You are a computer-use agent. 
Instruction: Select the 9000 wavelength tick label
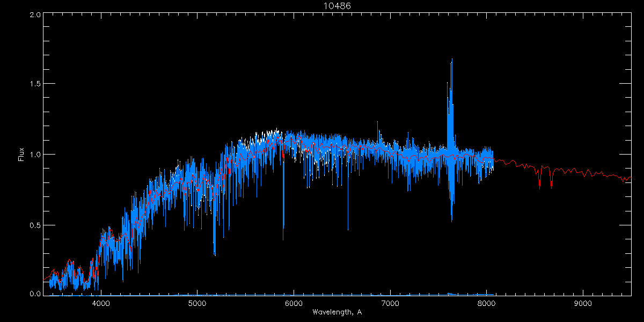coord(582,303)
